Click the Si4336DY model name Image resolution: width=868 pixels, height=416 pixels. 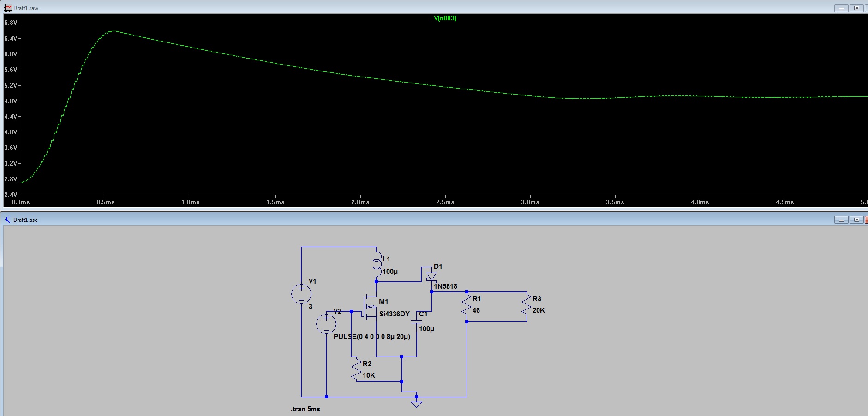pyautogui.click(x=395, y=314)
